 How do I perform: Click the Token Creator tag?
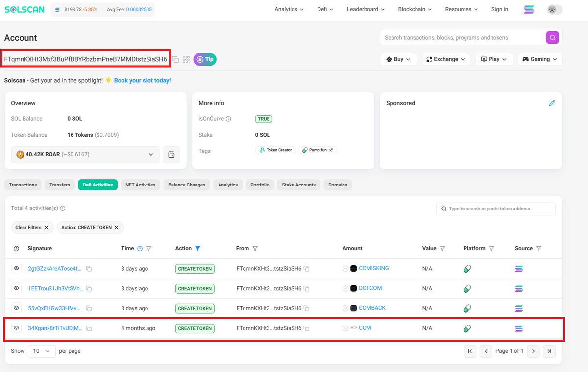point(276,150)
